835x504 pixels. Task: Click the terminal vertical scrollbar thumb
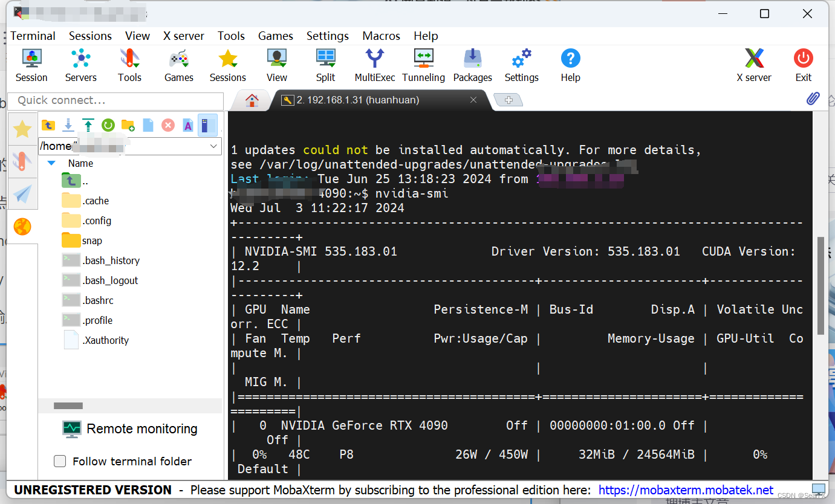[x=820, y=285]
